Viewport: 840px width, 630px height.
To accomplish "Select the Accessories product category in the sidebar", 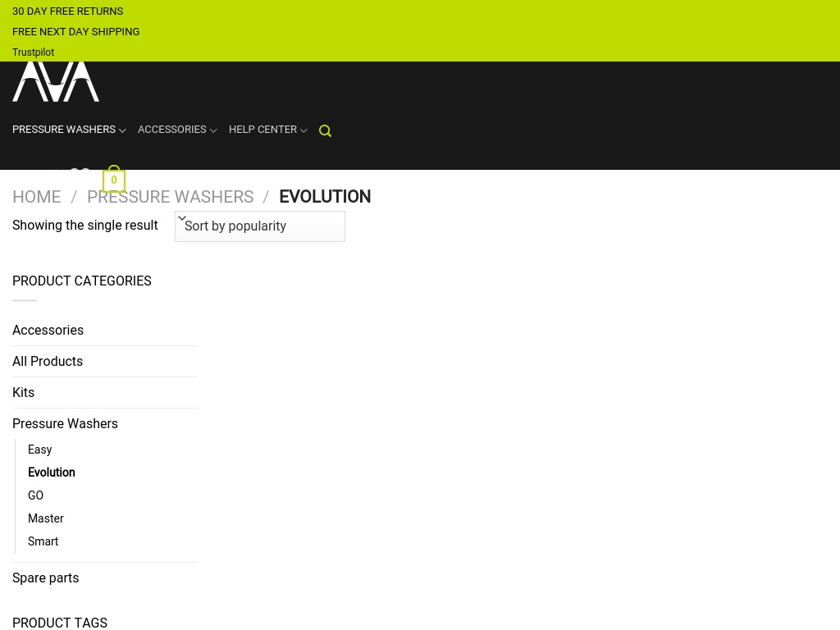I will 48,331.
